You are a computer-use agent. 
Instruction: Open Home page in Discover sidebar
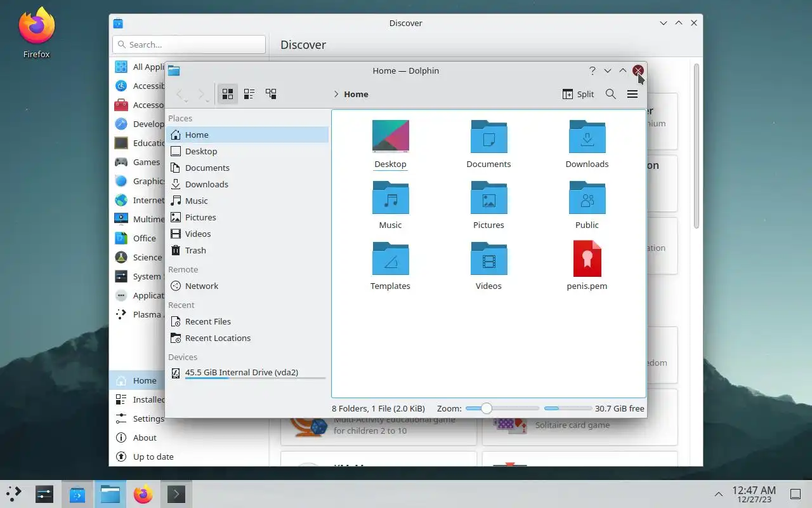click(x=138, y=380)
